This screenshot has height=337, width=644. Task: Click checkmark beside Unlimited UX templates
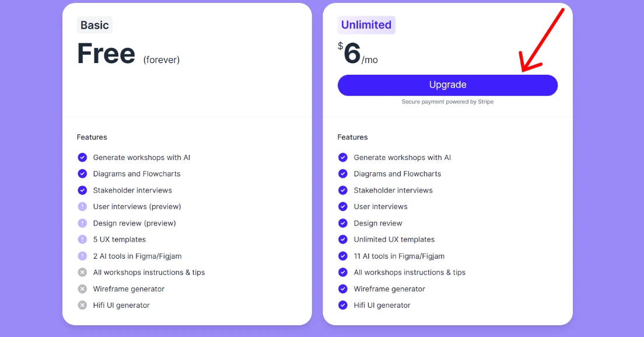(343, 239)
